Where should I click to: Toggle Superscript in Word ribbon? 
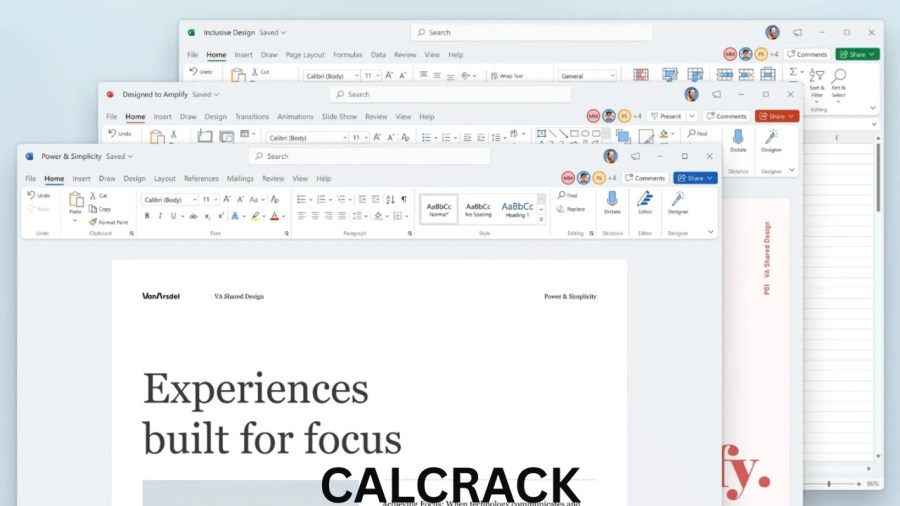pyautogui.click(x=221, y=216)
